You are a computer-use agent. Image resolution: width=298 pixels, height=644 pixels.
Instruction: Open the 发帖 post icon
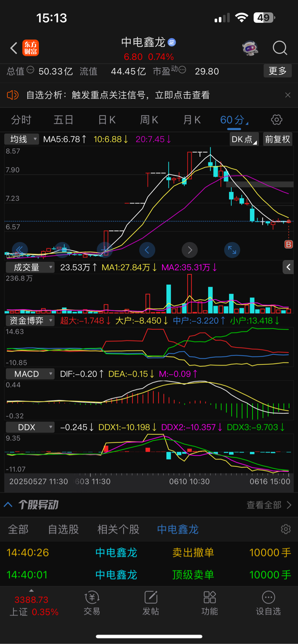click(x=151, y=603)
